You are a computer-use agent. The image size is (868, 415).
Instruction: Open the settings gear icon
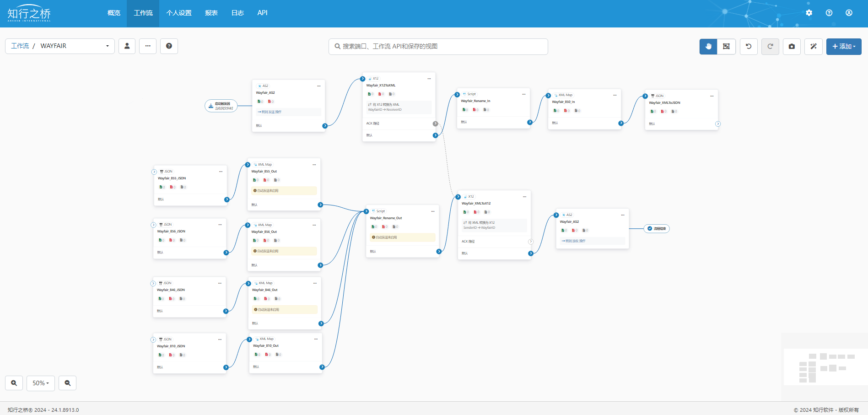809,13
